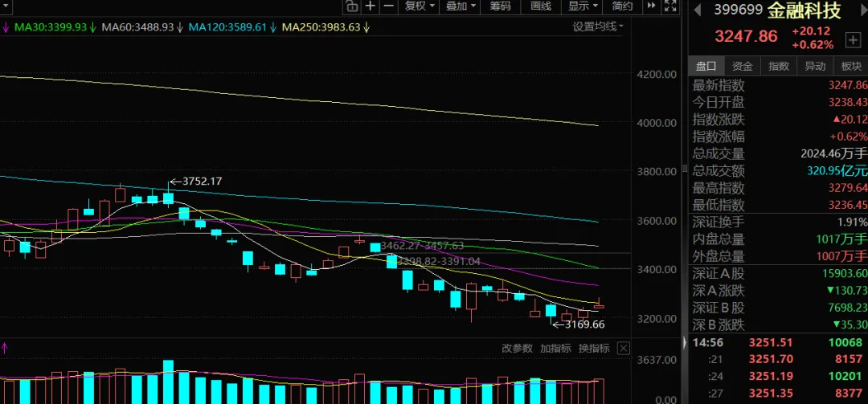Zoom in chart with plus icon
Image resolution: width=868 pixels, height=404 pixels.
coord(371,6)
